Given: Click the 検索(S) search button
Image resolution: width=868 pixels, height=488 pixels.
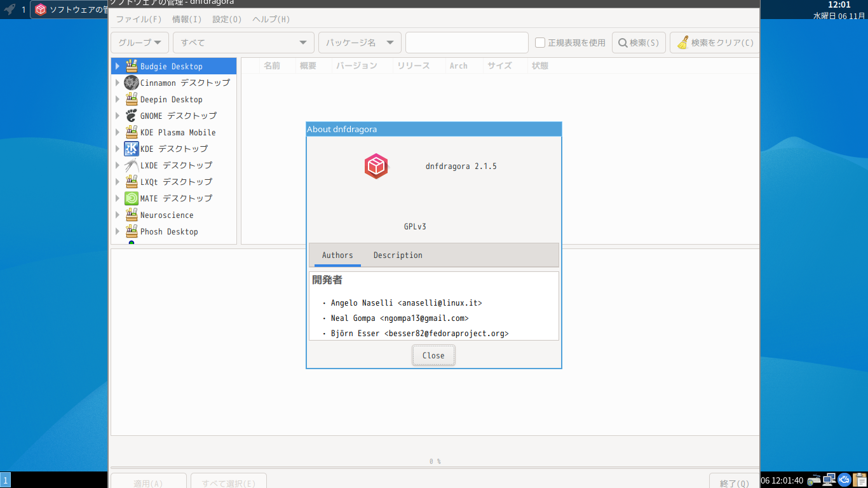Looking at the screenshot, I should pos(639,43).
